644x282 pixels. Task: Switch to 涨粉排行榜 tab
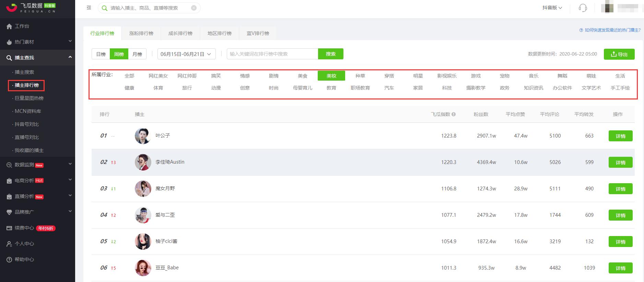tap(141, 33)
